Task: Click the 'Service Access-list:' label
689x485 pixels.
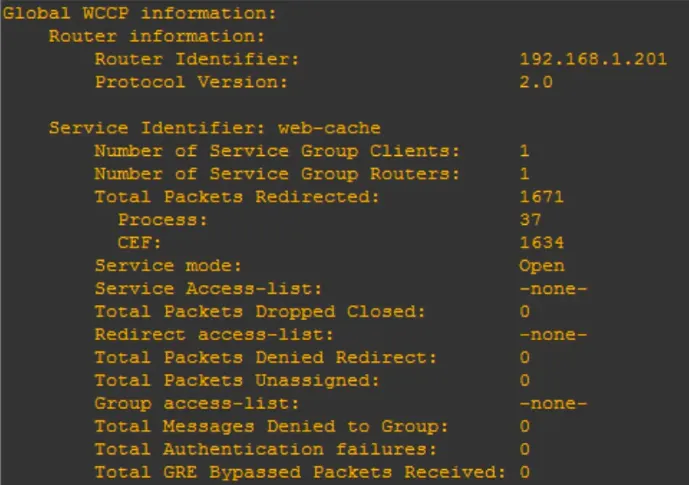Action: 209,289
